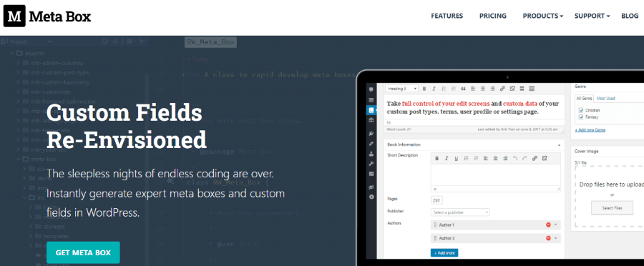Expand the PRODUCTS dropdown menu
The width and height of the screenshot is (644, 266).
[542, 16]
